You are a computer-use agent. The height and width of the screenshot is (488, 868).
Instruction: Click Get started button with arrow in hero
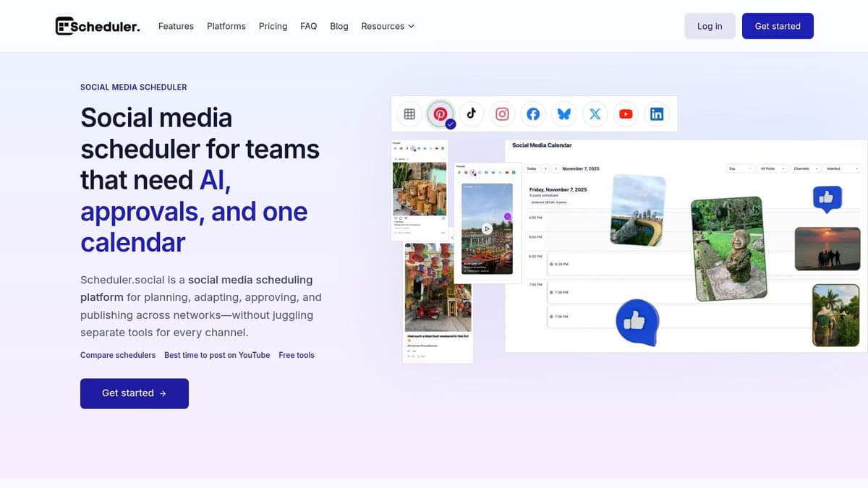point(135,393)
